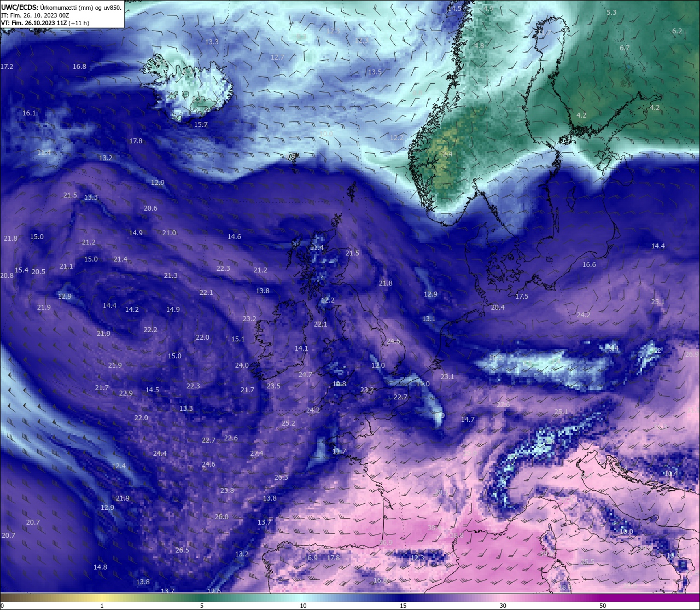Screen dimensions: 700x610
Task: Click the valid time 'VT: Fim. 26.10.2023 11Z'
Action: [x=34, y=23]
